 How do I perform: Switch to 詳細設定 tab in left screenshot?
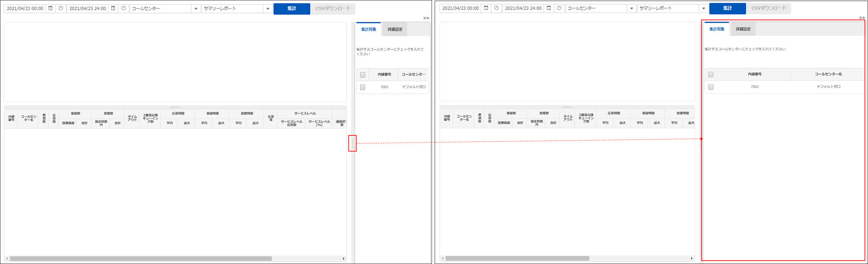tap(395, 29)
